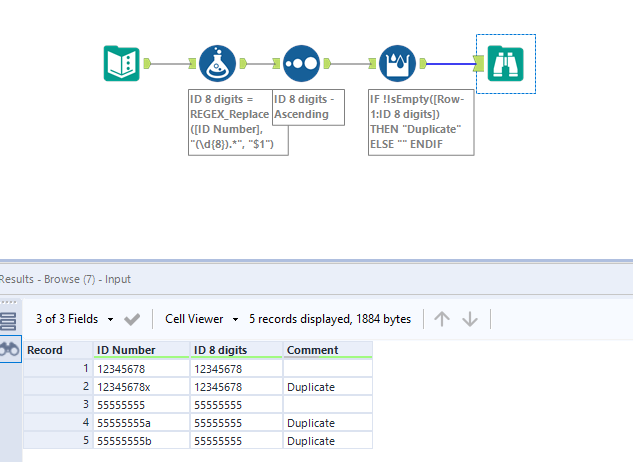
Task: Click ID Number cell 12345678x
Action: click(141, 387)
